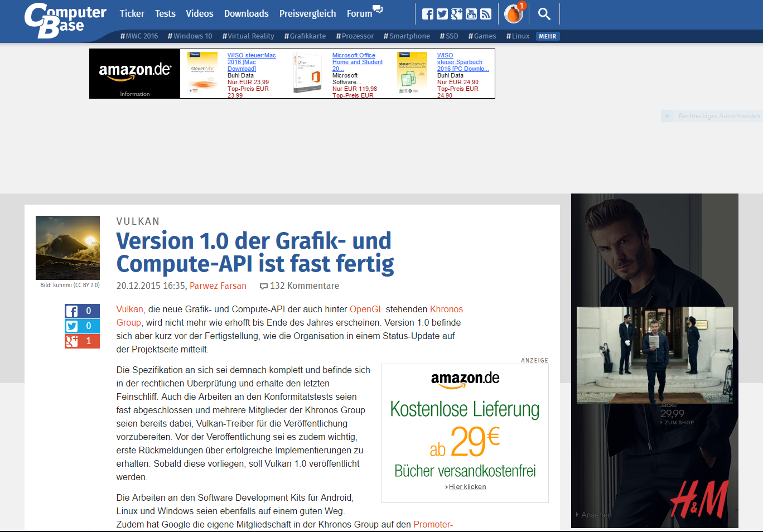
Task: Follow the OpenGL link in article
Action: pos(366,309)
